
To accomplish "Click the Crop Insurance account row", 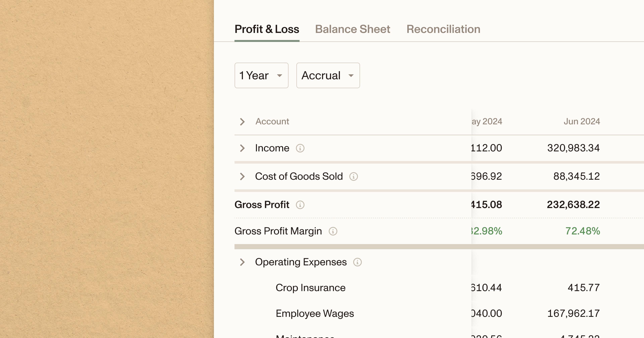I will click(310, 288).
